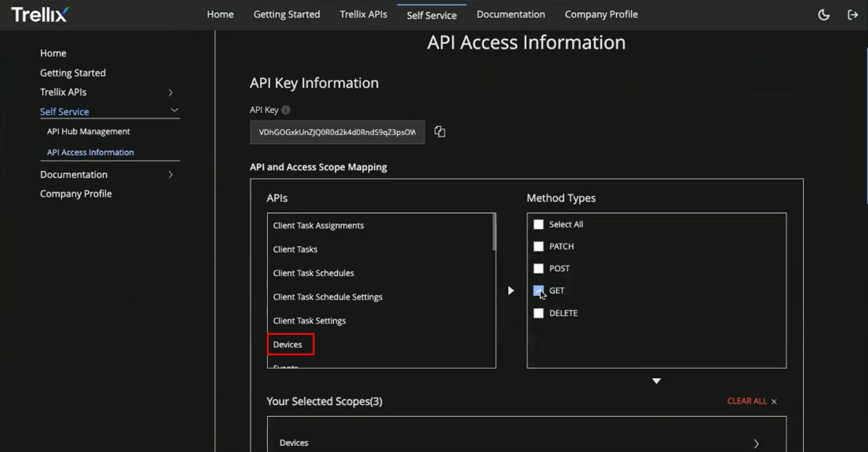
Task: Open API Hub Management sidebar link
Action: [88, 131]
